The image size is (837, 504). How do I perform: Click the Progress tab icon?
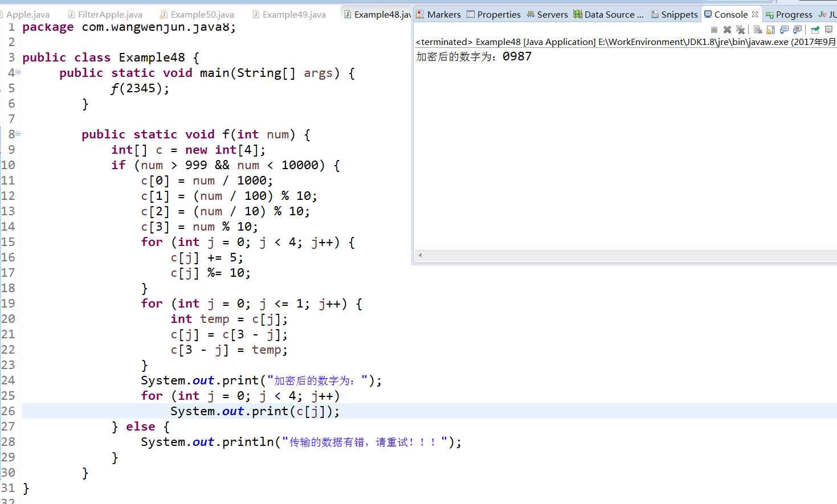point(769,15)
